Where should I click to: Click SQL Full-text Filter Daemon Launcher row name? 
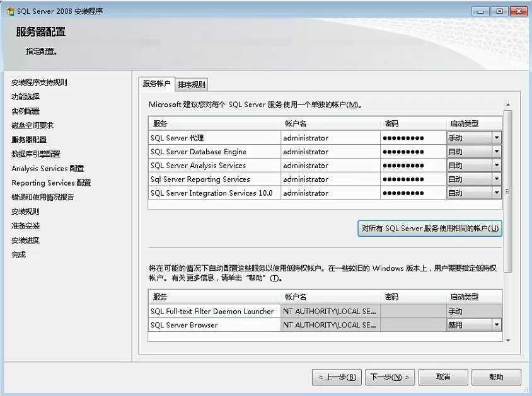coord(214,311)
